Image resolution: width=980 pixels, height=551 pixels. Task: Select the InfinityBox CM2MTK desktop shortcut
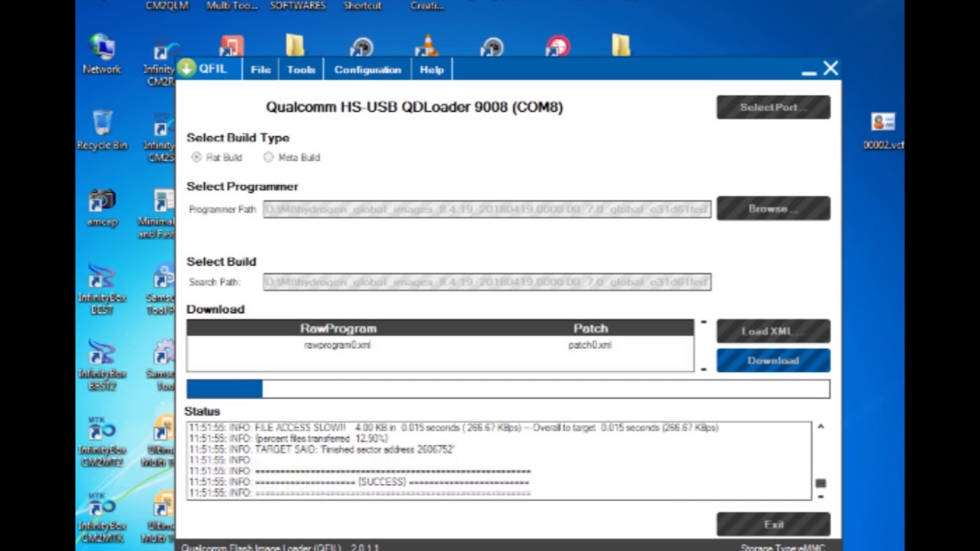(102, 517)
